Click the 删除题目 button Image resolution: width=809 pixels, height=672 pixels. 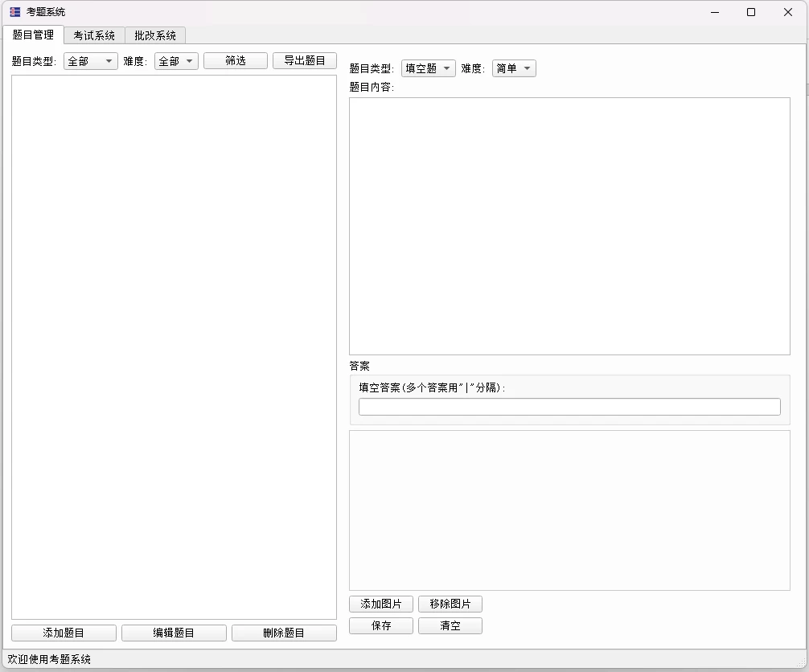[284, 633]
